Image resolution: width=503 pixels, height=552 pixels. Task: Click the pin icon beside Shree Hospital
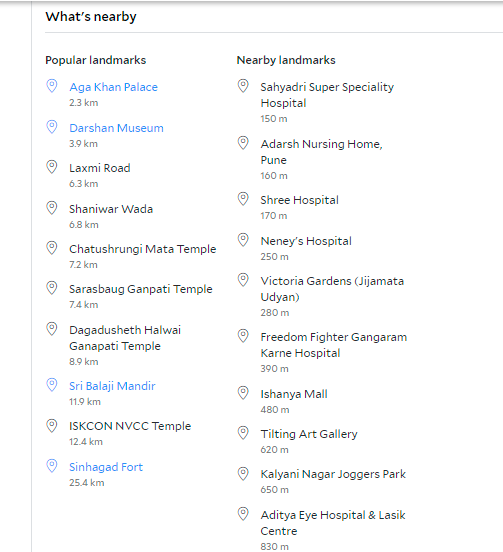pyautogui.click(x=243, y=199)
